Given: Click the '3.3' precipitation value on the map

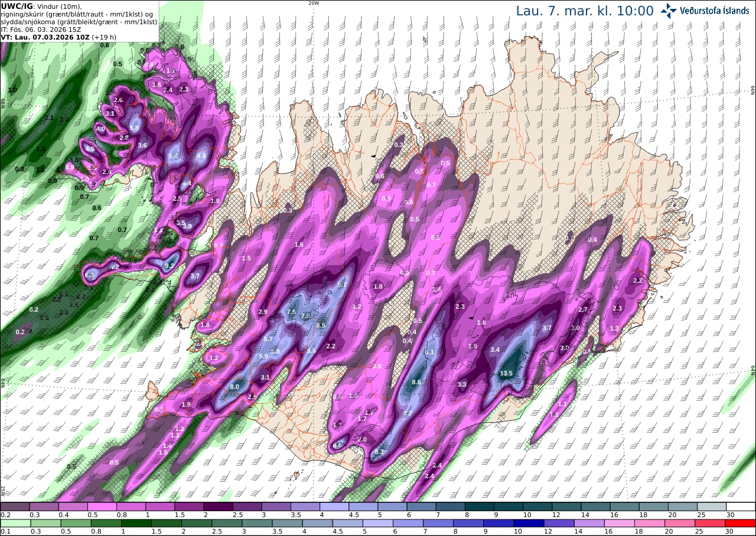Looking at the screenshot, I should [x=462, y=384].
